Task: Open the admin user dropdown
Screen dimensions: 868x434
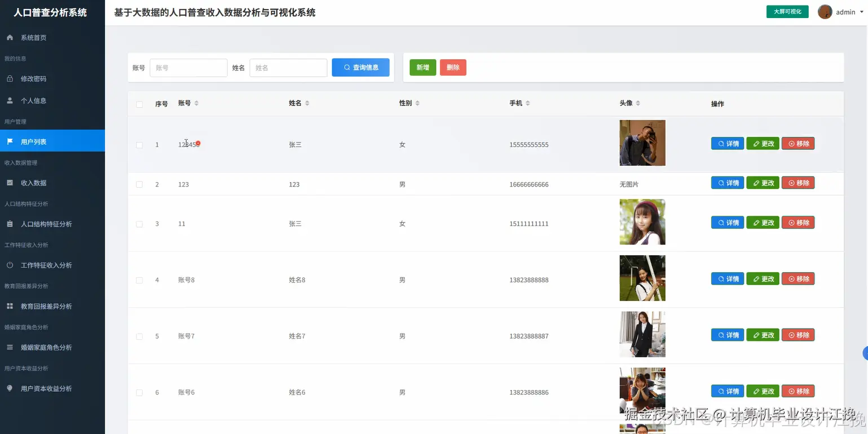Action: pyautogui.click(x=840, y=12)
